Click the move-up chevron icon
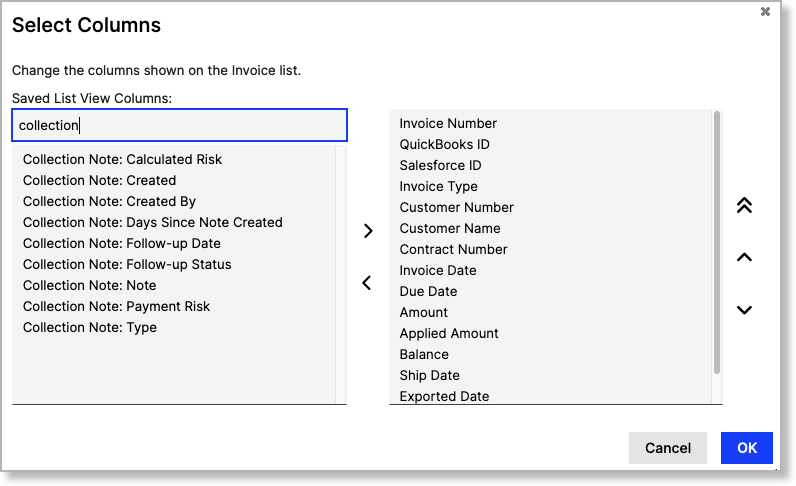 click(x=744, y=257)
